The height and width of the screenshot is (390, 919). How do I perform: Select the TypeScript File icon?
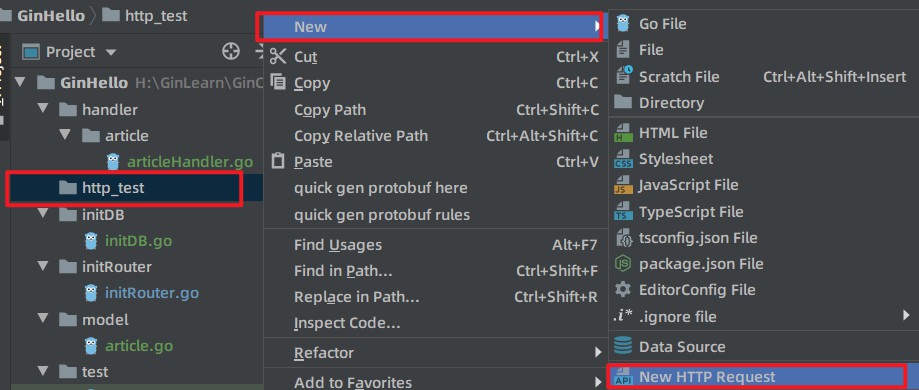(622, 212)
